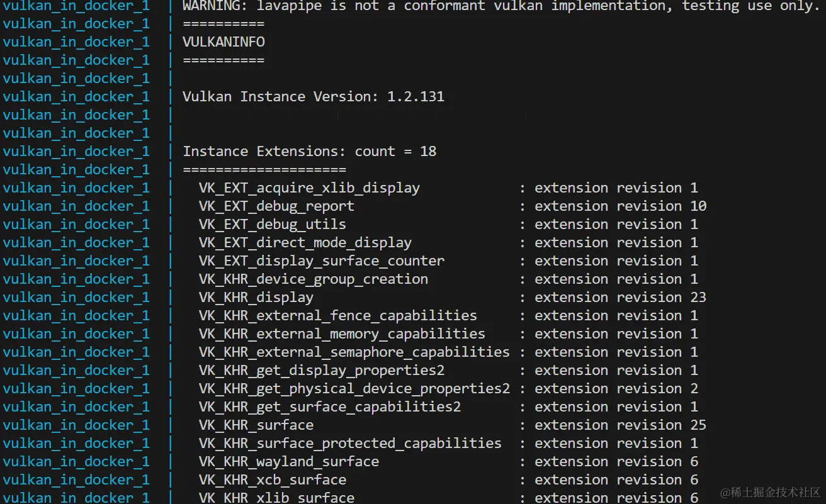Select the VK_KHR_get_display_properties2 entry

click(321, 370)
